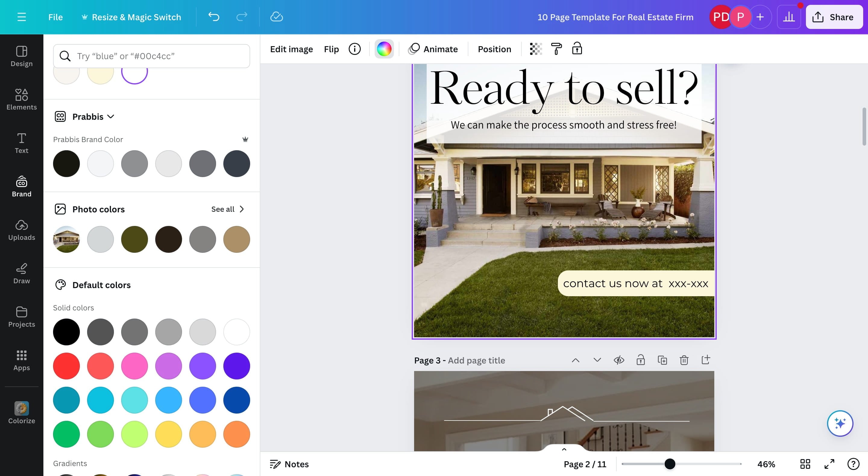Pick the olive green photo color

pyautogui.click(x=134, y=239)
